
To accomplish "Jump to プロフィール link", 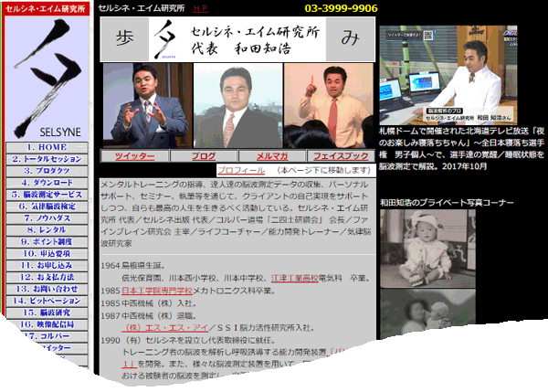I will pyautogui.click(x=241, y=170).
